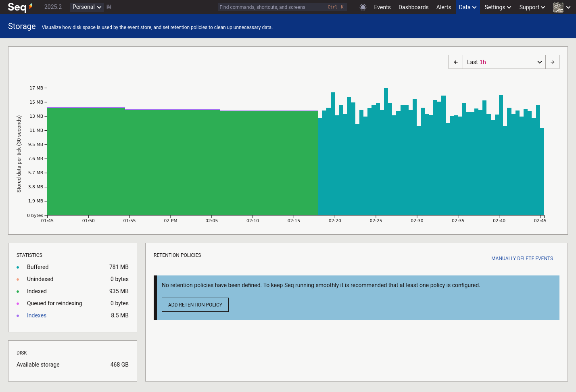Image resolution: width=576 pixels, height=392 pixels.
Task: Click the Indexes purple legend dot
Action: coord(18,316)
